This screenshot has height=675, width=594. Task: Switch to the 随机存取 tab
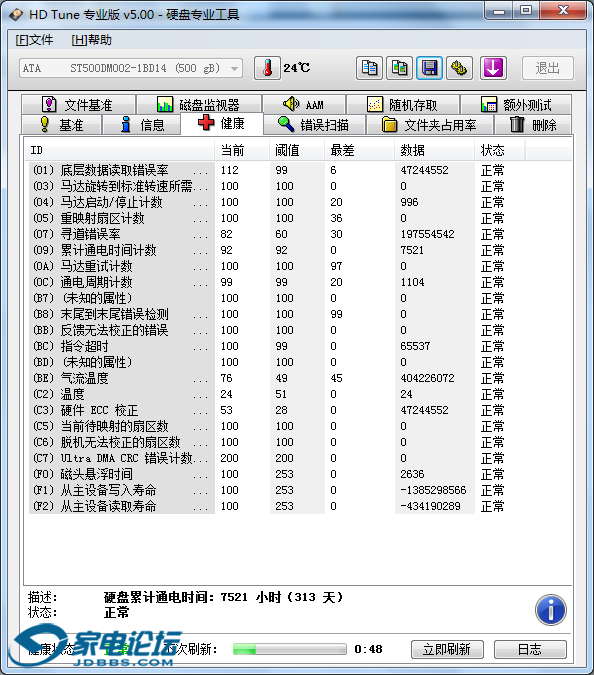coord(403,105)
